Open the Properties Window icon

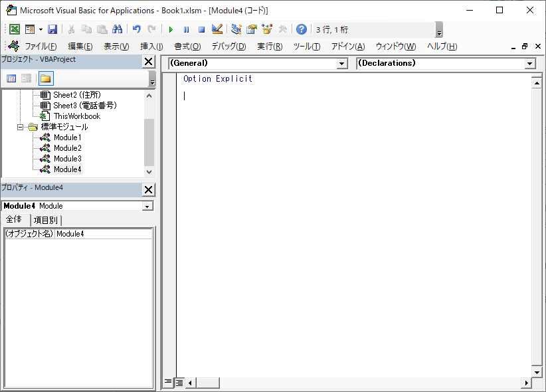pyautogui.click(x=252, y=29)
